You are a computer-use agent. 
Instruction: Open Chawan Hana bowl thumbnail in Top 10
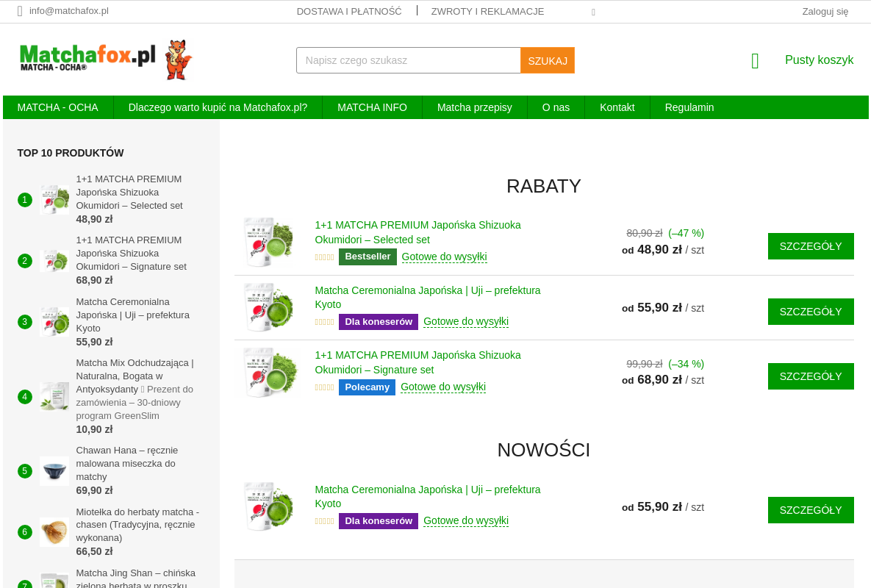(54, 471)
